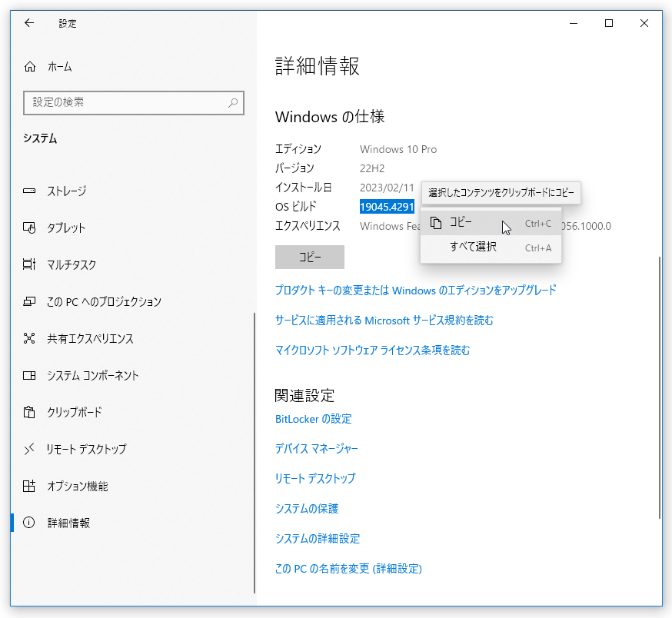Click the エディション label

coord(298,149)
